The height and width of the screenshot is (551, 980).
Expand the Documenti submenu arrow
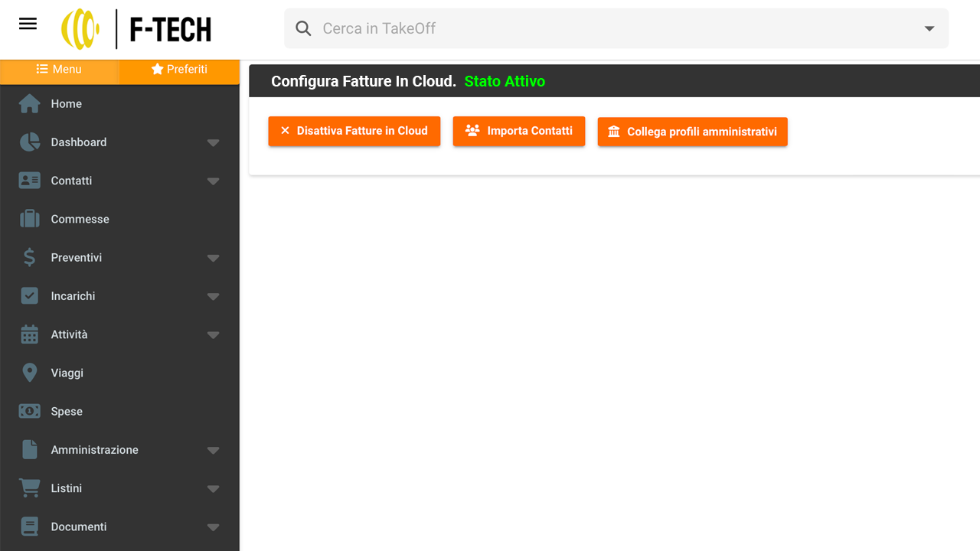[214, 527]
